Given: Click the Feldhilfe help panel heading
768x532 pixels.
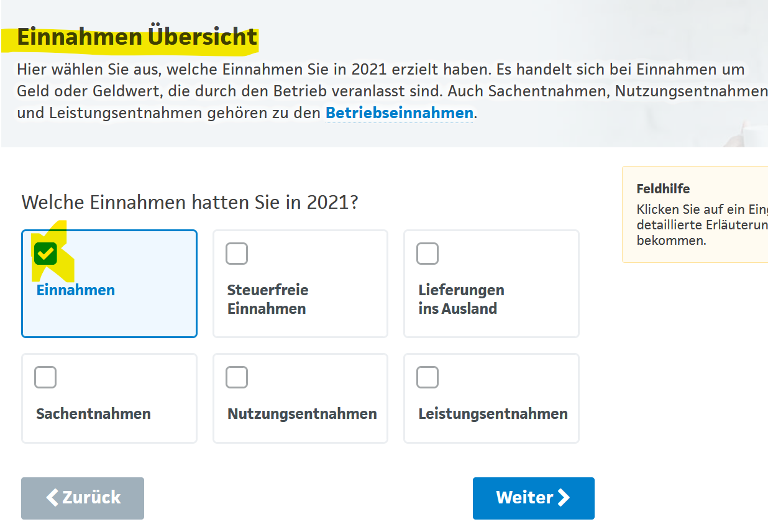Looking at the screenshot, I should click(x=663, y=189).
